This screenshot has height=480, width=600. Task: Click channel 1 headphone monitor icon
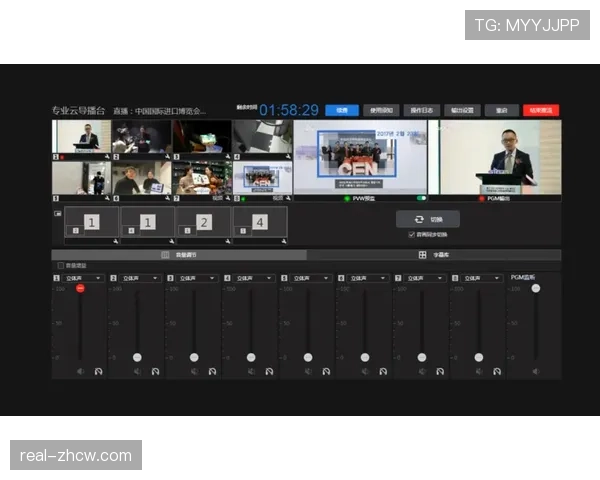[x=99, y=371]
